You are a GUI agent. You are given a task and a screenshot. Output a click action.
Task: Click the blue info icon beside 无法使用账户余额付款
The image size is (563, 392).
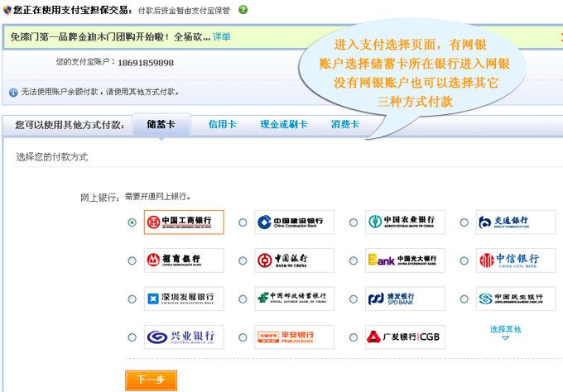pyautogui.click(x=13, y=93)
